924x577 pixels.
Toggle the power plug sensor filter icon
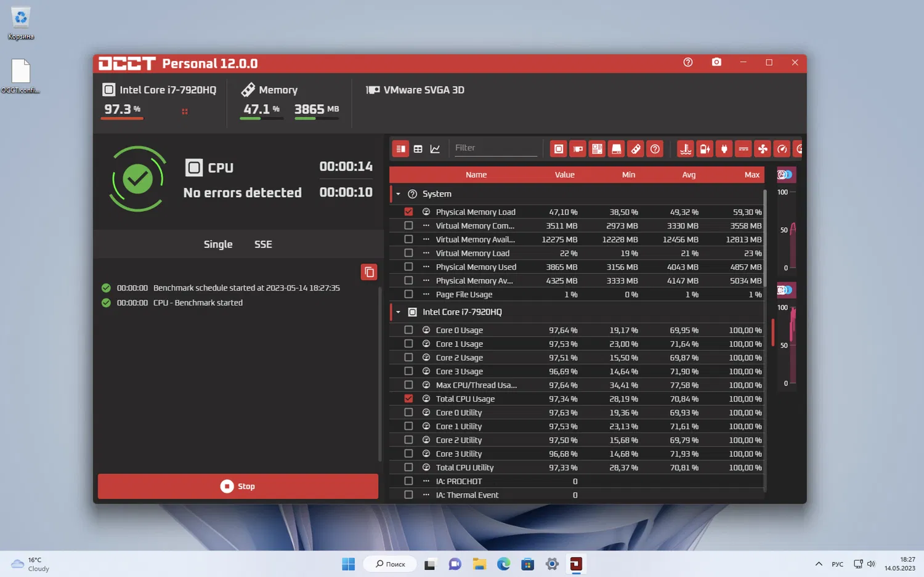coord(724,148)
